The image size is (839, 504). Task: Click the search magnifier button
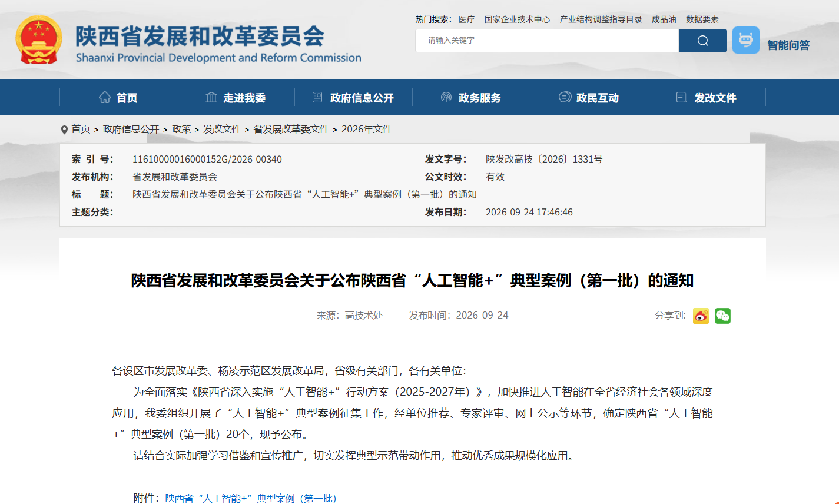click(x=702, y=41)
